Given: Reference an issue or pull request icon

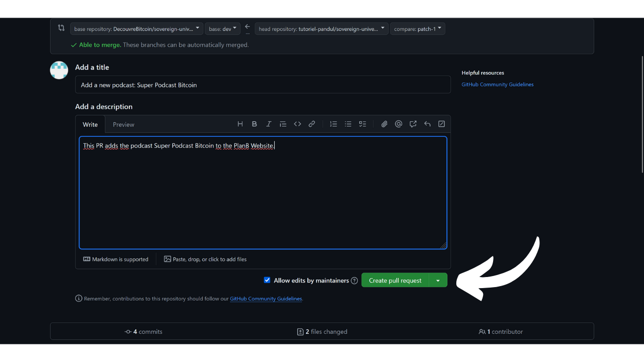Looking at the screenshot, I should pyautogui.click(x=413, y=124).
